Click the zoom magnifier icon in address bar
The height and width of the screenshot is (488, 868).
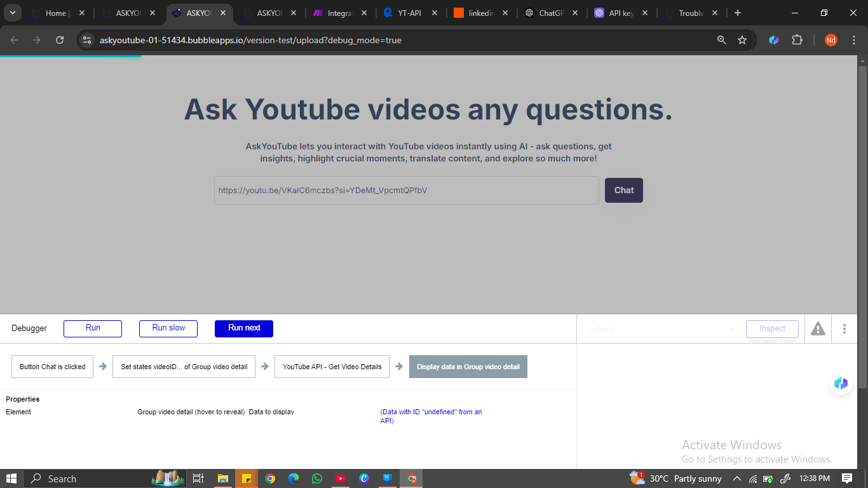point(721,40)
